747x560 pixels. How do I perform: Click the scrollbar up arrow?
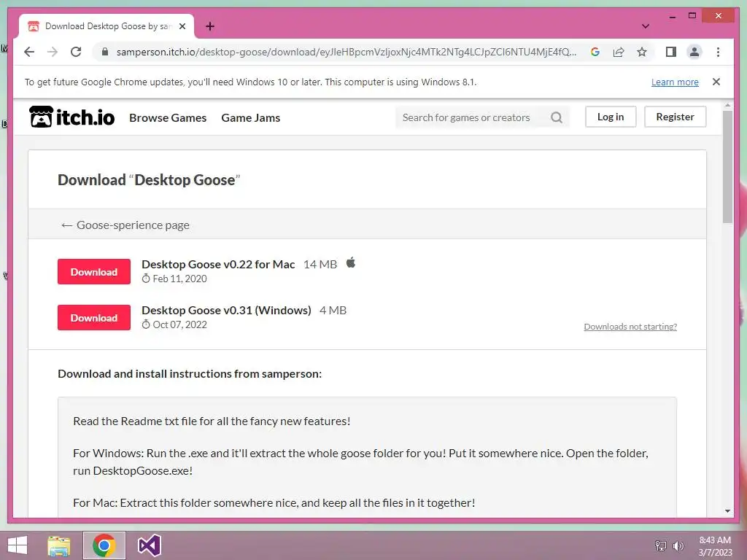[x=727, y=105]
